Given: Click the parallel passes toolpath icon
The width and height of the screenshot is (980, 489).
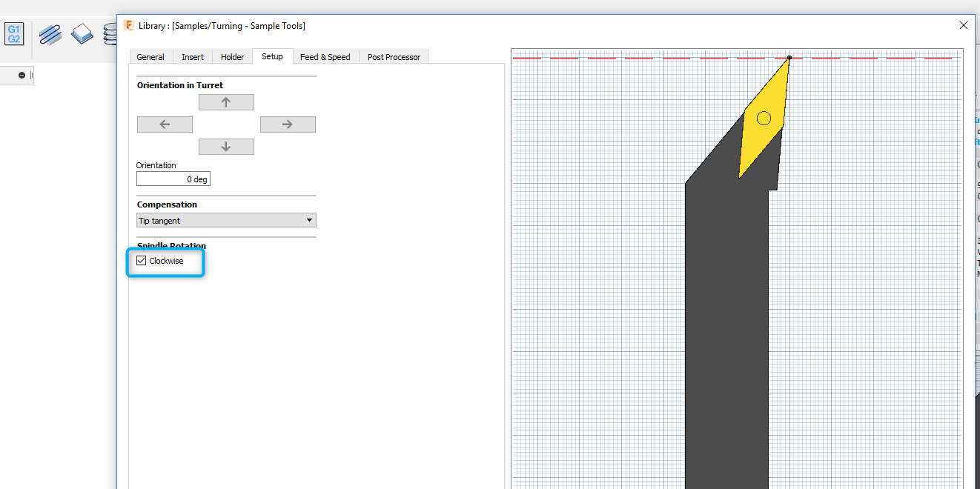Looking at the screenshot, I should click(x=50, y=34).
